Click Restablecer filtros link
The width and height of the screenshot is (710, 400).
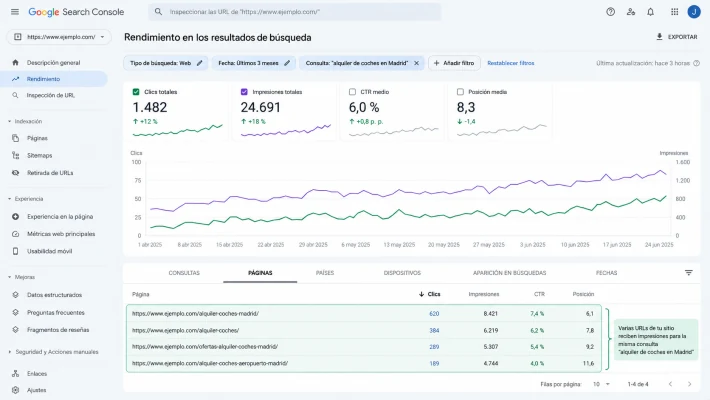pyautogui.click(x=511, y=63)
